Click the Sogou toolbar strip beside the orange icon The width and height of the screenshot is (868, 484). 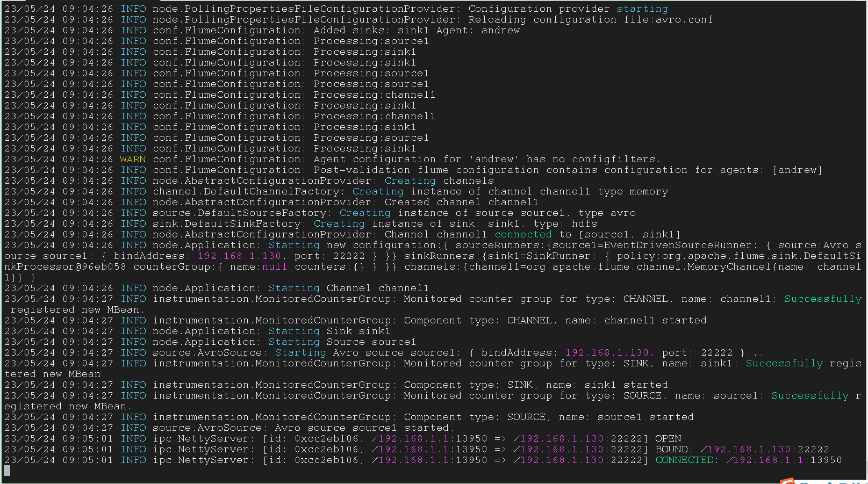[828, 482]
